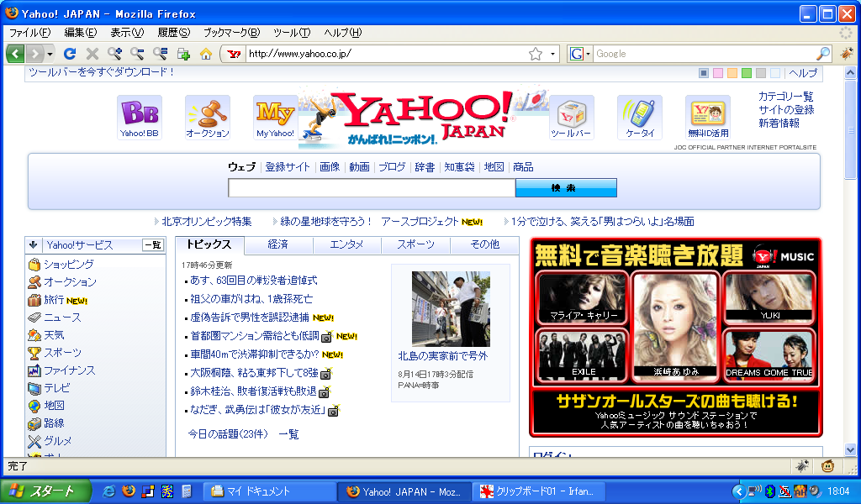The width and height of the screenshot is (861, 504).
Task: Click the page scrollbar down arrow
Action: [851, 450]
